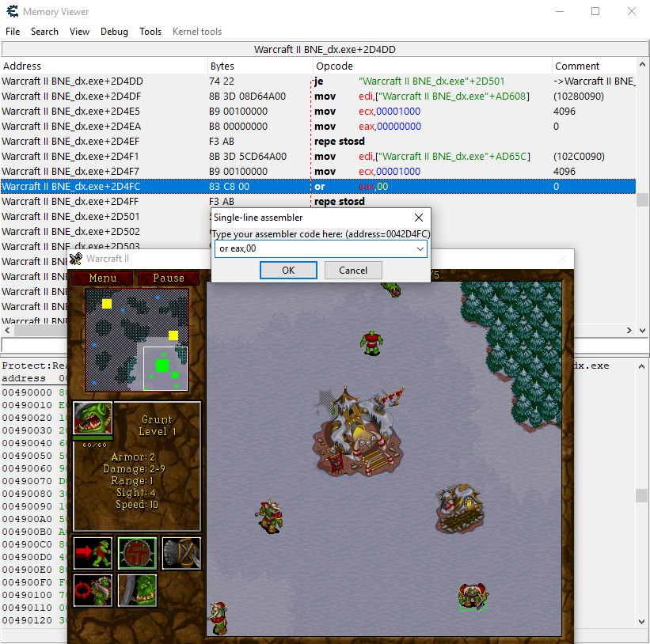Select the row at address +2D4EA
This screenshot has height=644, width=650.
[x=318, y=127]
